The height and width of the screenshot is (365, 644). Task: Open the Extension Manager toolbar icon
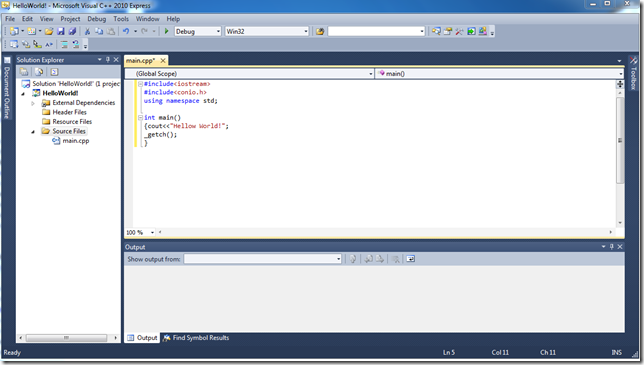point(483,31)
